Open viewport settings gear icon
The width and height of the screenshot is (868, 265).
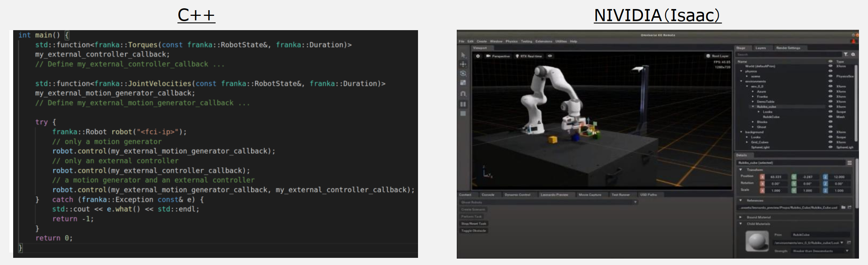click(478, 56)
